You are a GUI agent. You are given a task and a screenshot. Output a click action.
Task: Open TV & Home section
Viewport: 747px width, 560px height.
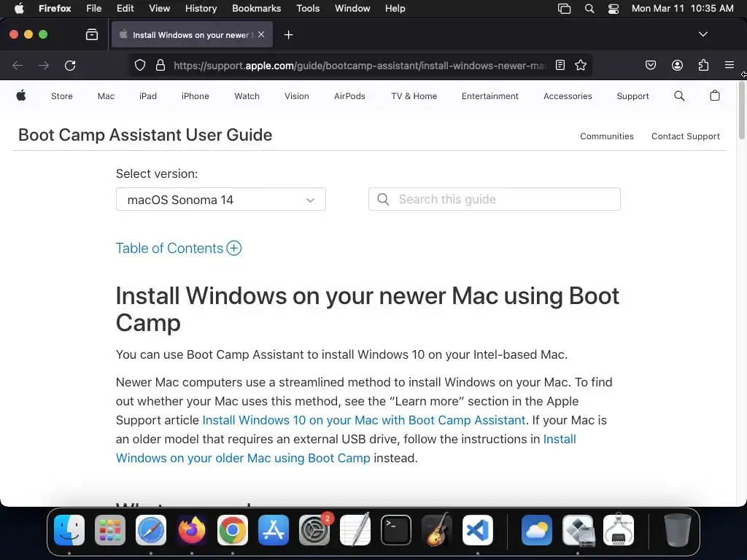[x=414, y=96]
